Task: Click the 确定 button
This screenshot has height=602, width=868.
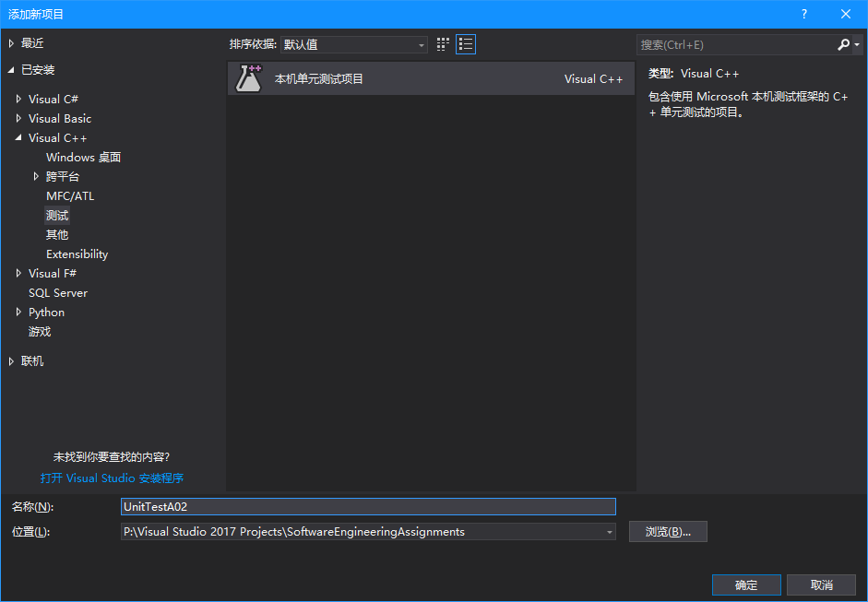Action: [x=746, y=584]
